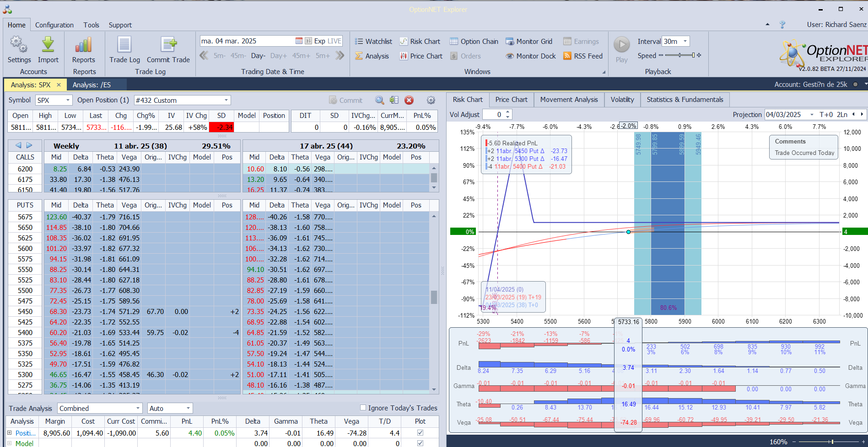
Task: Open the Support ribbon tab
Action: click(x=120, y=25)
